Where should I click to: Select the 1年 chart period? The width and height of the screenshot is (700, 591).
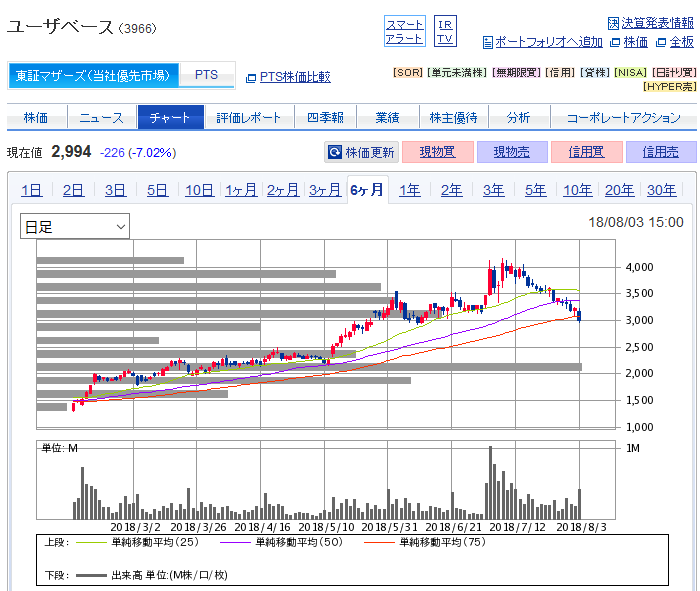click(410, 190)
